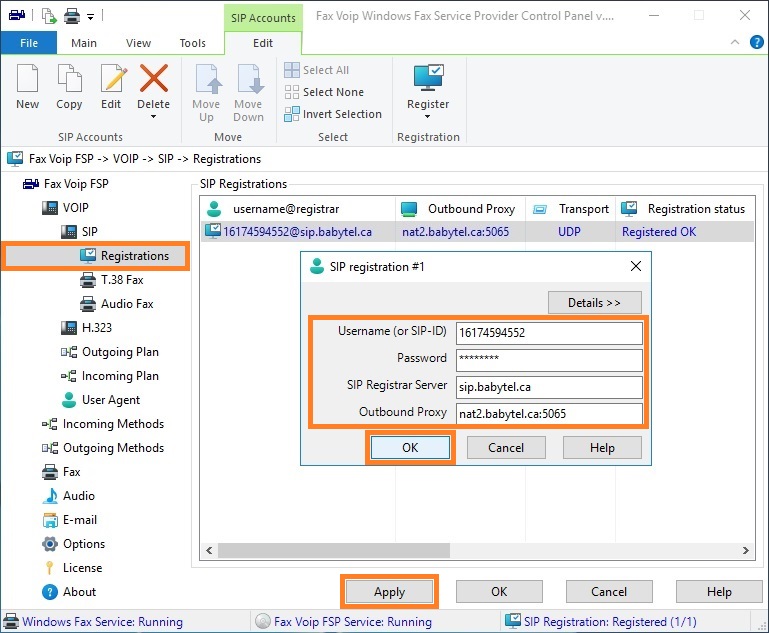The width and height of the screenshot is (769, 633).
Task: Select the H.323 tree node
Action: click(86, 328)
